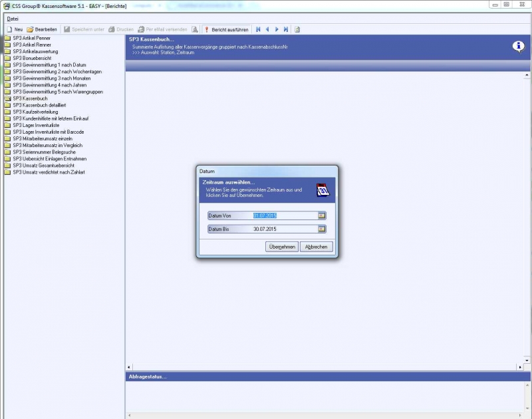Jump to first page arrow icon
This screenshot has width=532, height=419.
coord(258,29)
